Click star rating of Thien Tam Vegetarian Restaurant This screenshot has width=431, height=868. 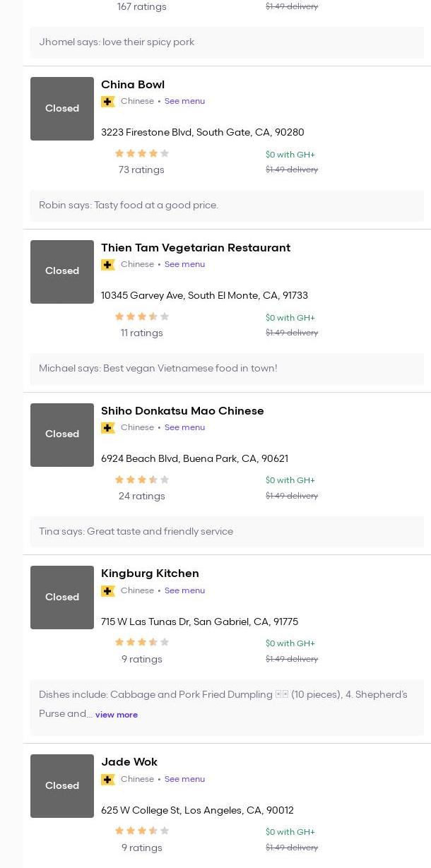[141, 316]
